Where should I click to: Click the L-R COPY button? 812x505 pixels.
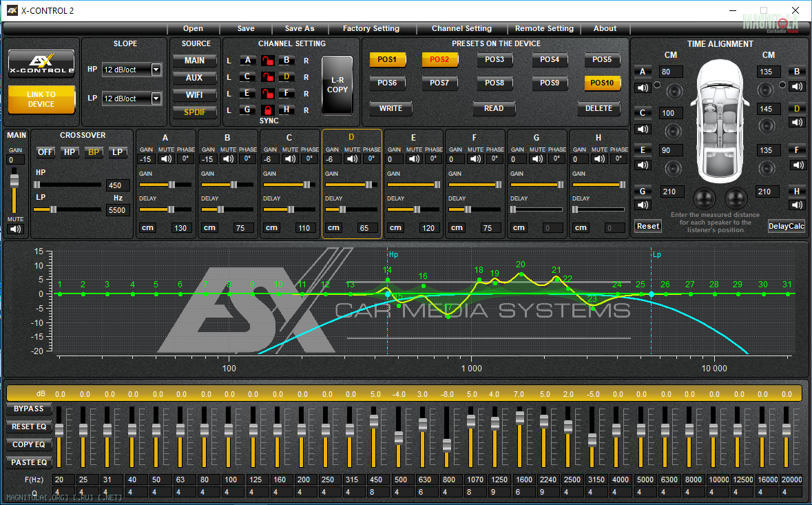click(x=337, y=85)
